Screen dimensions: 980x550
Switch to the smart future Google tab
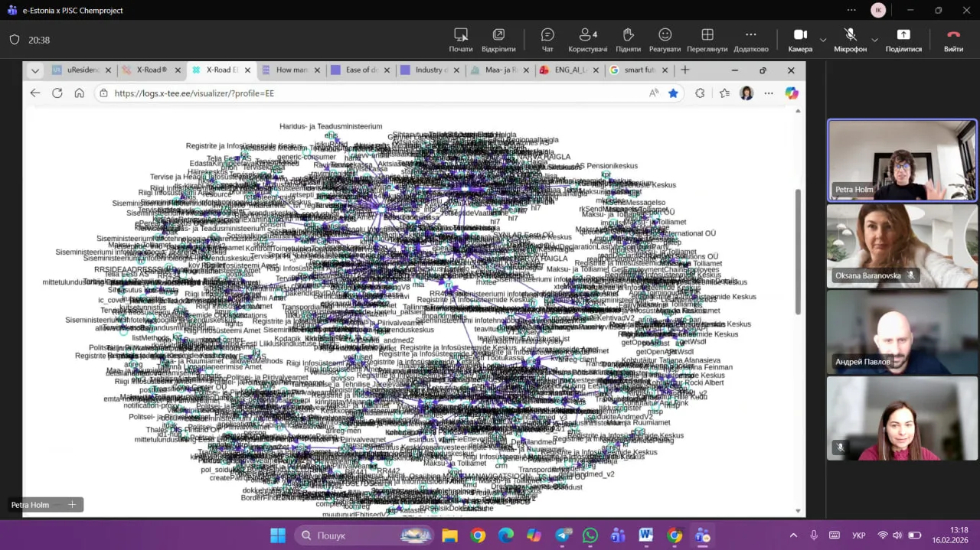click(637, 70)
